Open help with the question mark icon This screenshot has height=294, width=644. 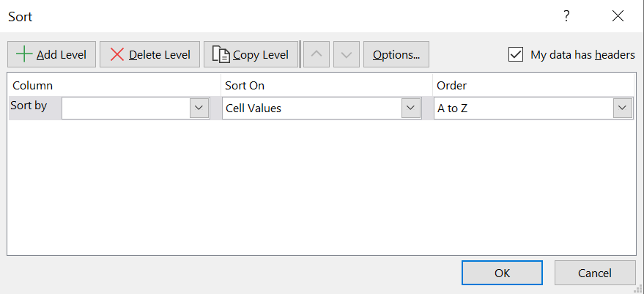566,16
